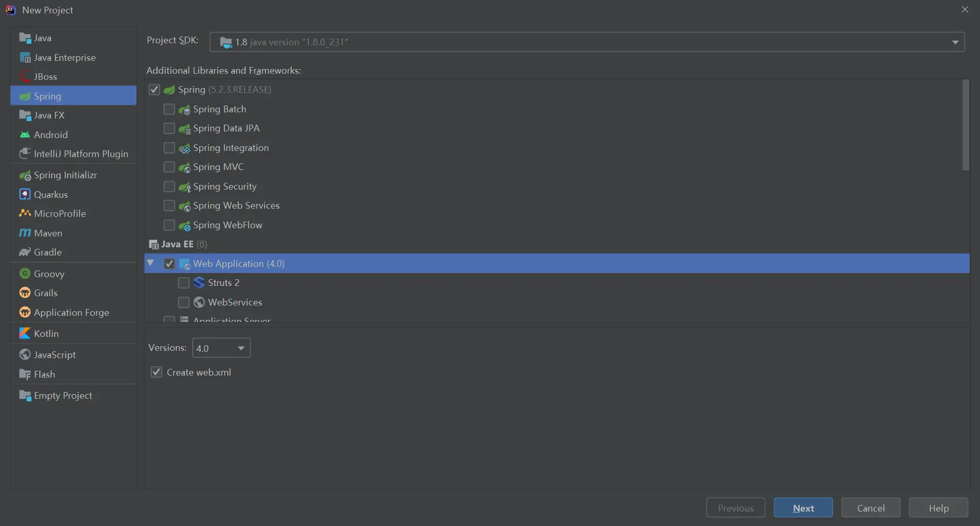Click the Java FX folder icon
Viewport: 980px width, 526px height.
pos(25,115)
